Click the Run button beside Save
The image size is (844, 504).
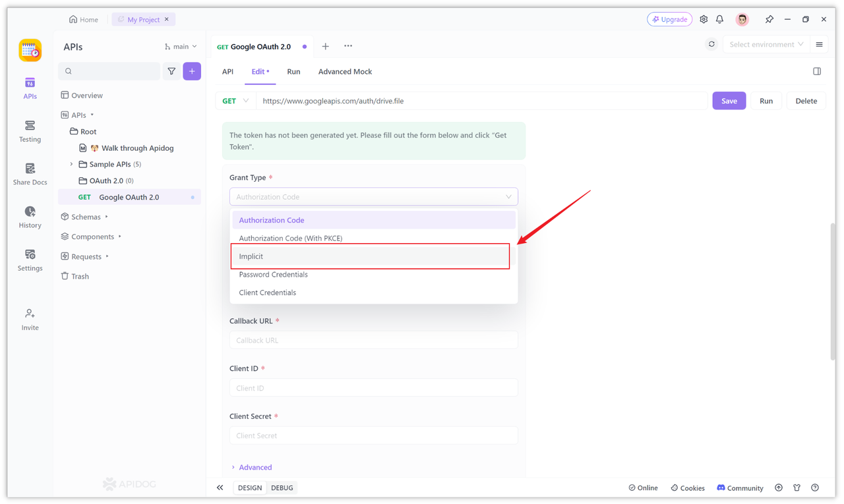click(x=766, y=101)
